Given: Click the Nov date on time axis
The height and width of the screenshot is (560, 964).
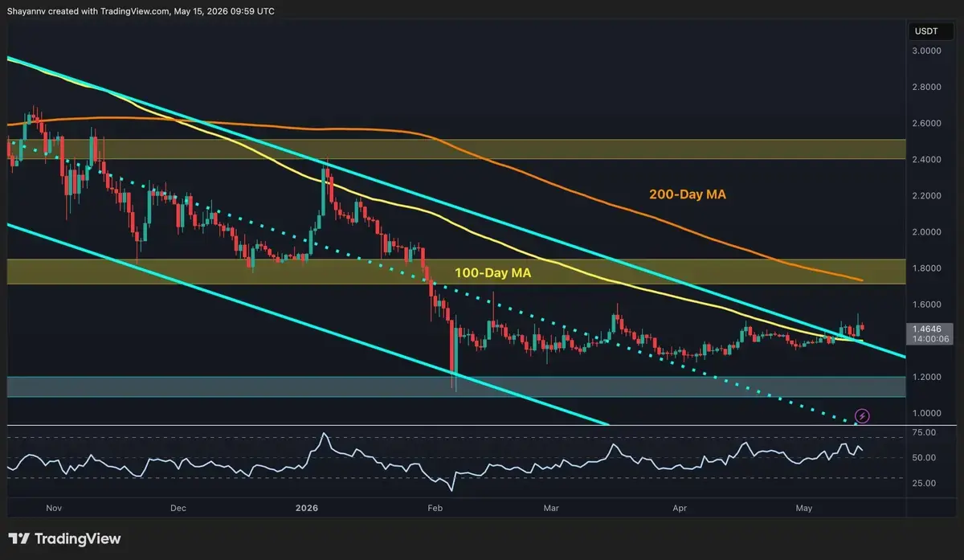Looking at the screenshot, I should [54, 508].
